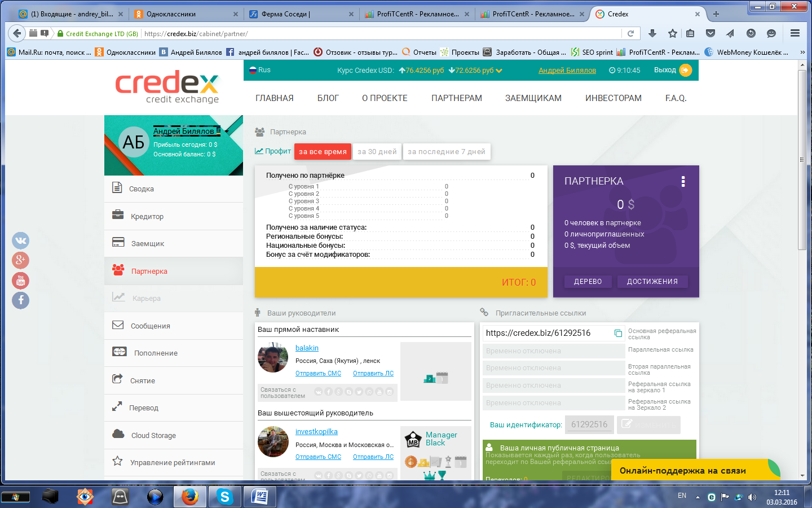
Task: Open БЛОГ in the top navigation
Action: pyautogui.click(x=328, y=98)
